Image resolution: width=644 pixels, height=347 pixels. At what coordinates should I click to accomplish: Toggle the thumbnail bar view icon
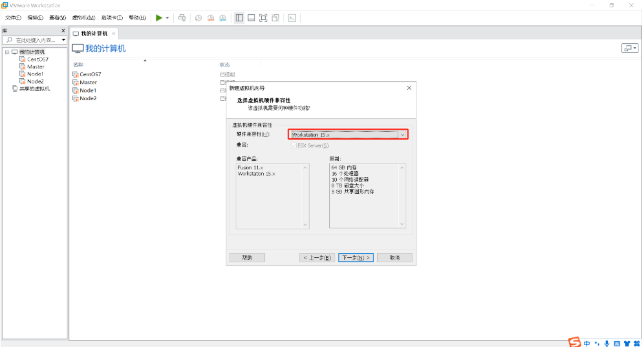coord(251,17)
